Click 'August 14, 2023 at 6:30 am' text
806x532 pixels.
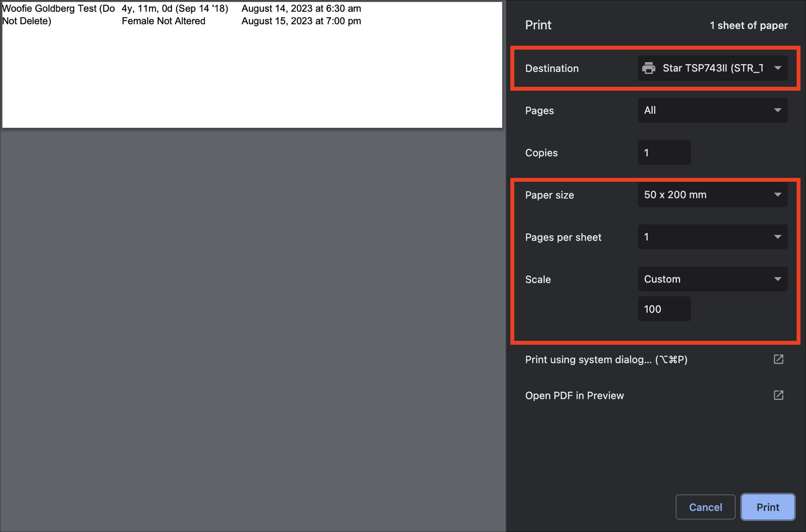coord(301,8)
